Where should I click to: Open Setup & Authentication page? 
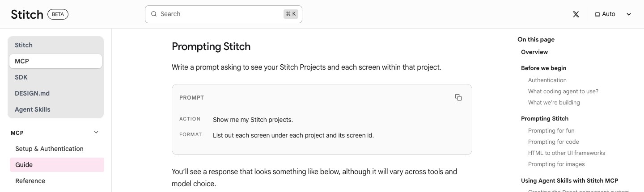57,149
